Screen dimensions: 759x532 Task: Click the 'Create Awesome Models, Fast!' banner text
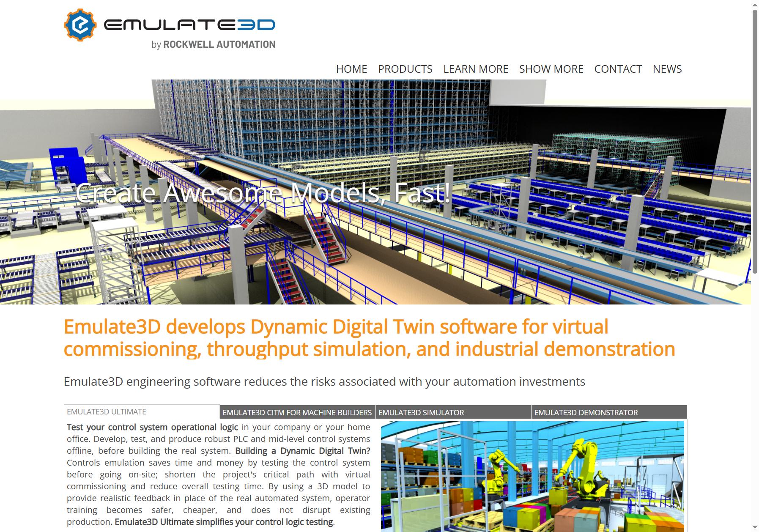tap(263, 193)
